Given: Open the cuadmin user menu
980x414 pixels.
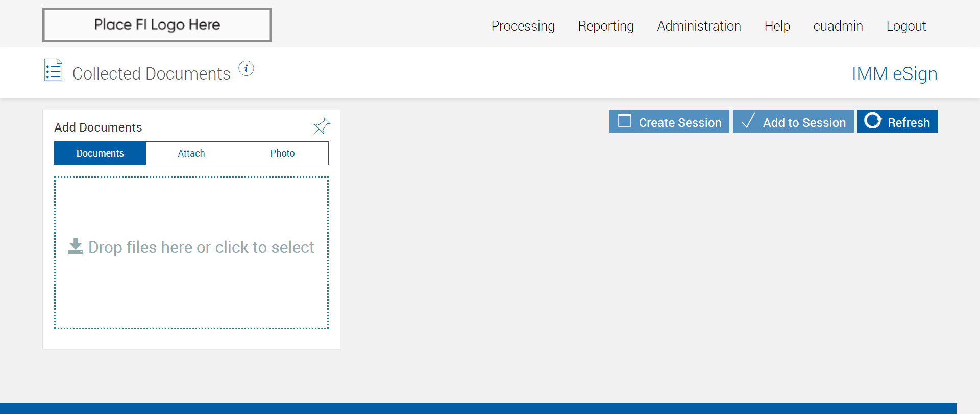Looking at the screenshot, I should [838, 26].
